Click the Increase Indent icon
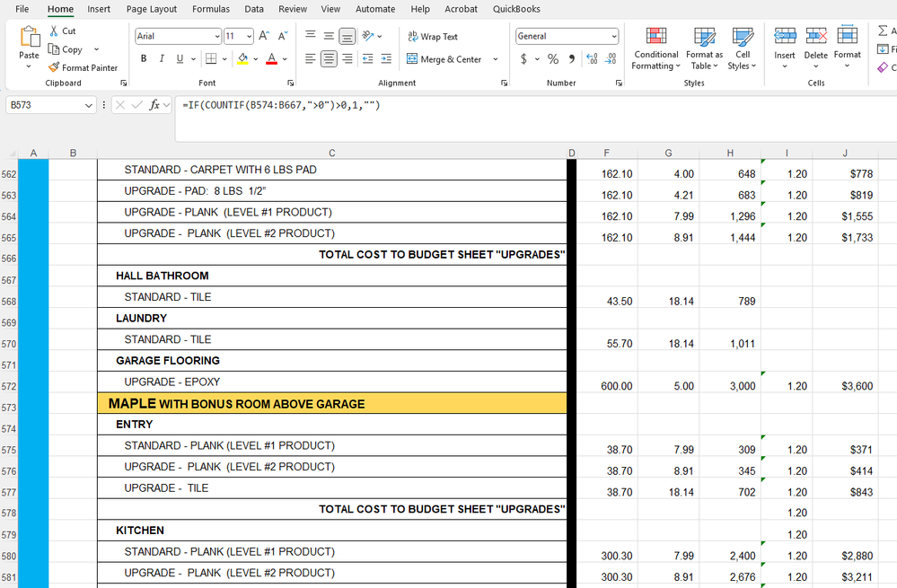Viewport: 897px width, 588px height. [x=386, y=58]
